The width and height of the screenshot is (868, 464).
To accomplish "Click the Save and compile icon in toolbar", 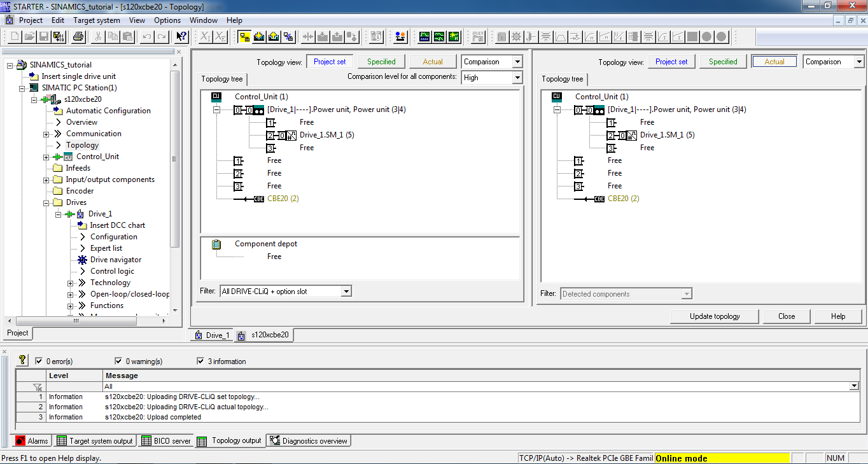I will [x=58, y=36].
